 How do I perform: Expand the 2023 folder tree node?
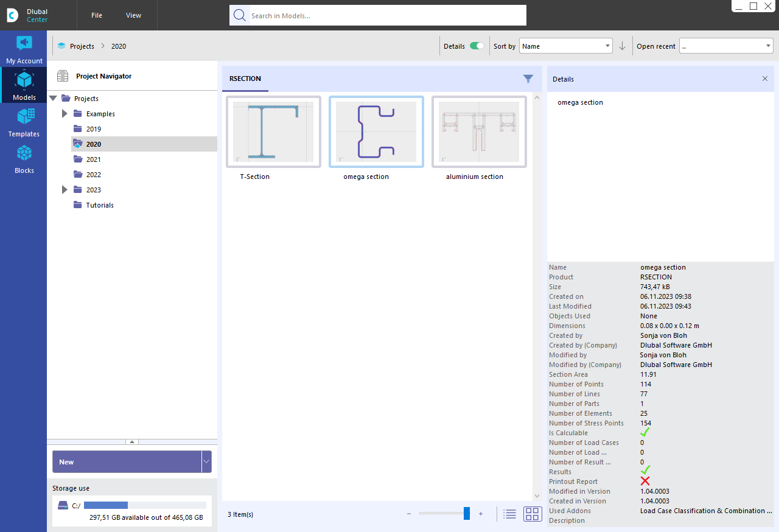(x=65, y=189)
